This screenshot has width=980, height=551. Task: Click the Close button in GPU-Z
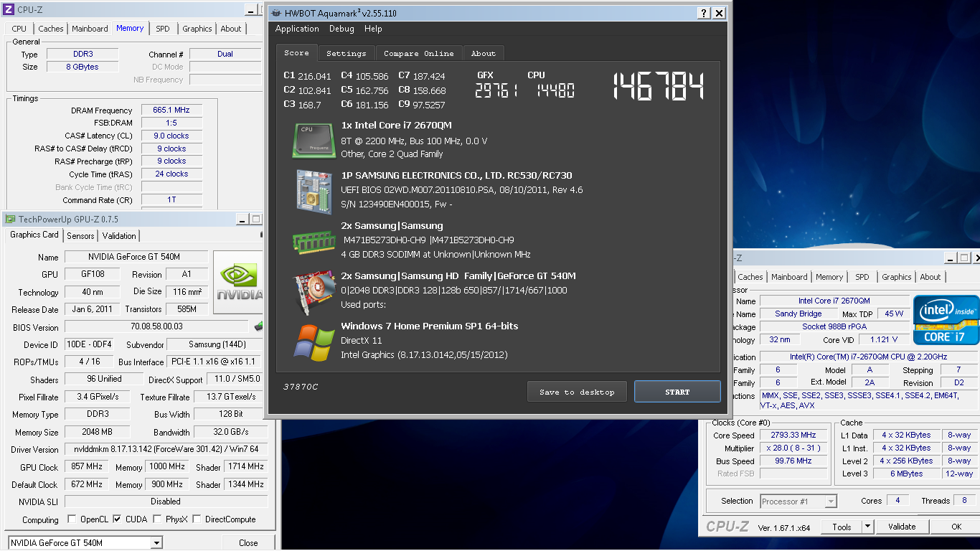tap(248, 542)
